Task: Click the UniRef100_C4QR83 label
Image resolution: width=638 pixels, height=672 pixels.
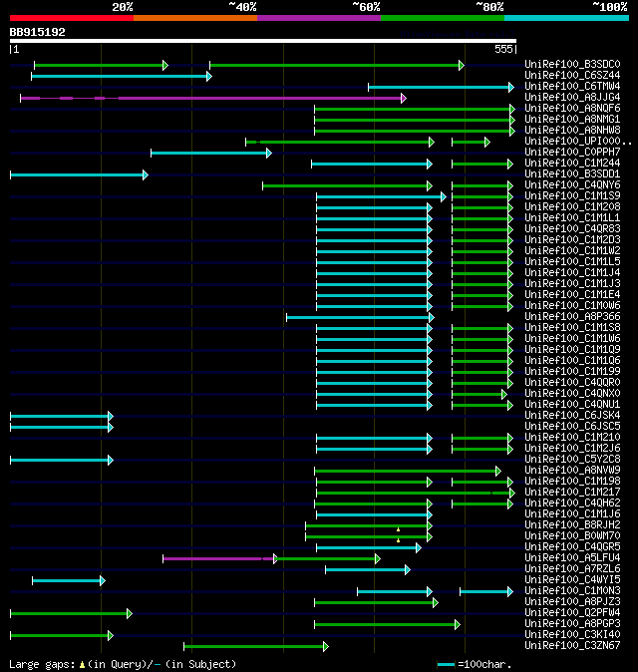Action: click(572, 229)
